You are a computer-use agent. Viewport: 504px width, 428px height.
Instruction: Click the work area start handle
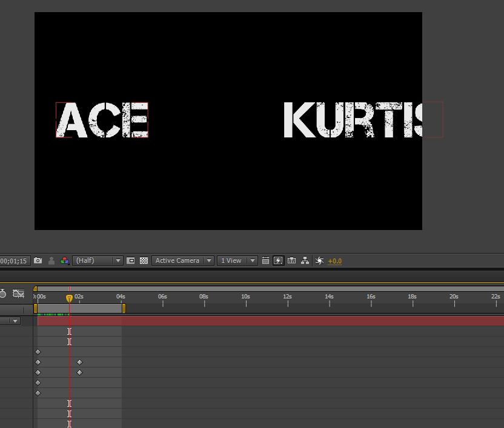click(x=35, y=309)
